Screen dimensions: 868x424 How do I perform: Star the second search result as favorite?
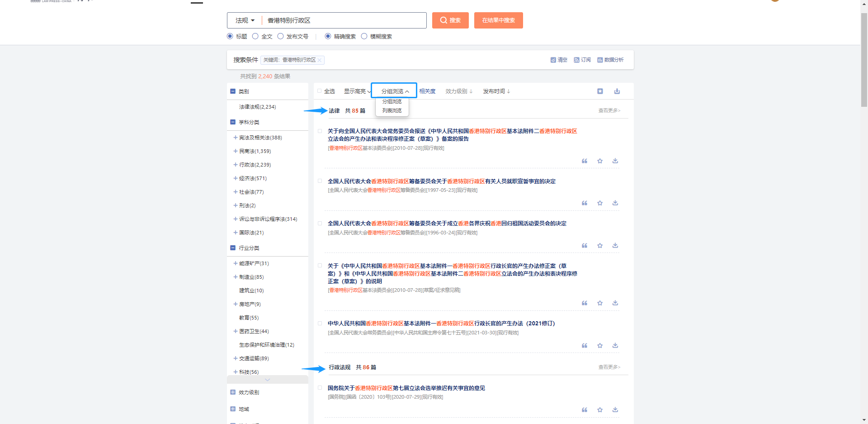[599, 203]
